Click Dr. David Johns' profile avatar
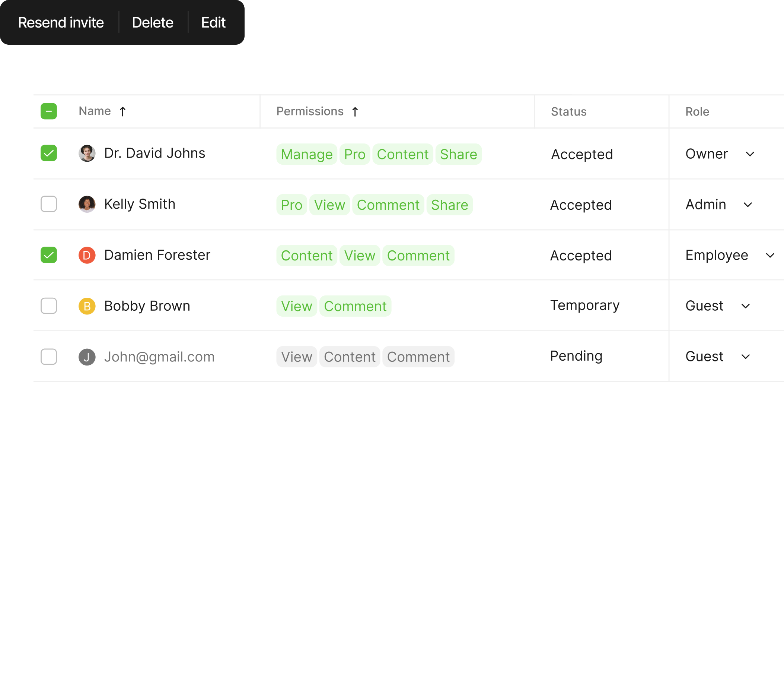 point(87,154)
